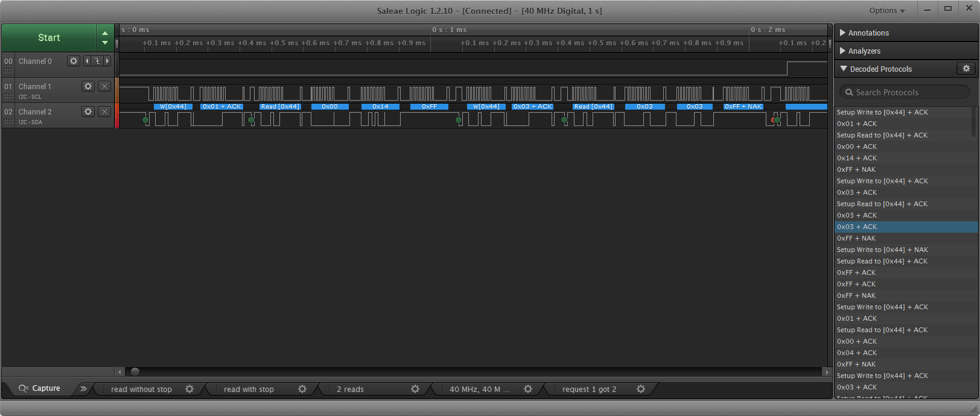The image size is (980, 416).
Task: Select '0xFF' waveform label
Action: pyautogui.click(x=429, y=107)
